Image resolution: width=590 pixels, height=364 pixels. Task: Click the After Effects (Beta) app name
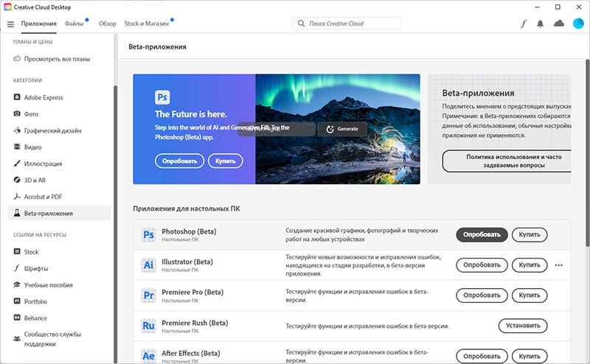tap(191, 353)
